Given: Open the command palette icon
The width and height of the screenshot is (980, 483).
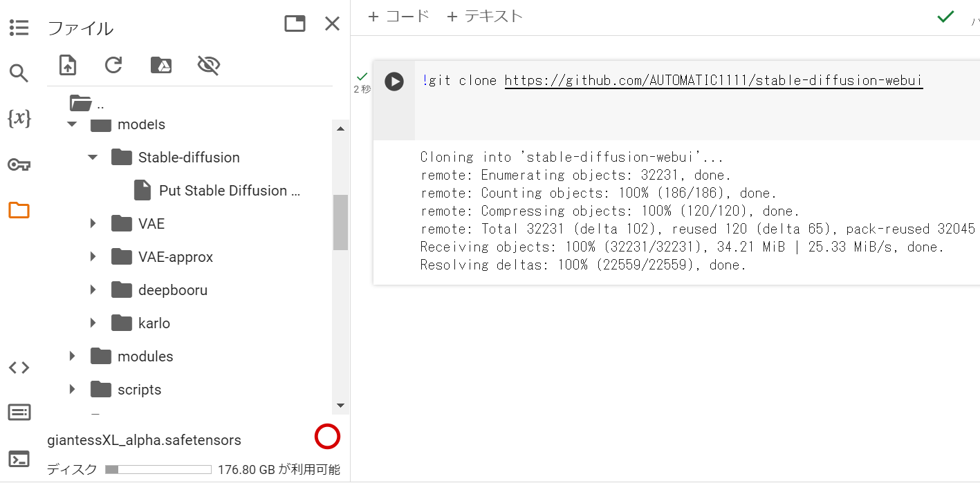Looking at the screenshot, I should pos(19,413).
